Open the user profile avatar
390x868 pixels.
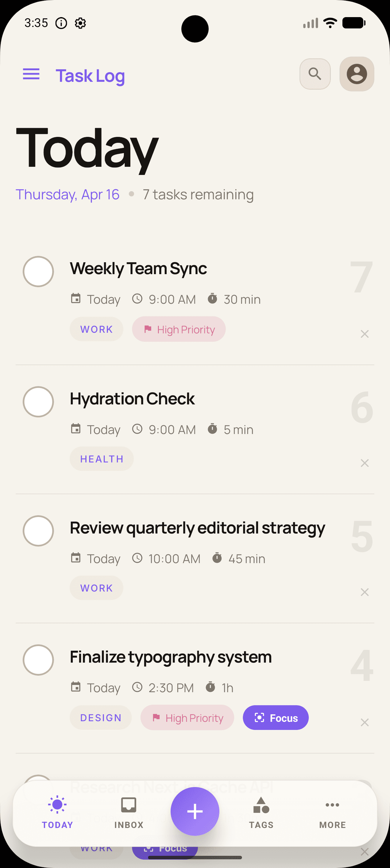coord(357,74)
